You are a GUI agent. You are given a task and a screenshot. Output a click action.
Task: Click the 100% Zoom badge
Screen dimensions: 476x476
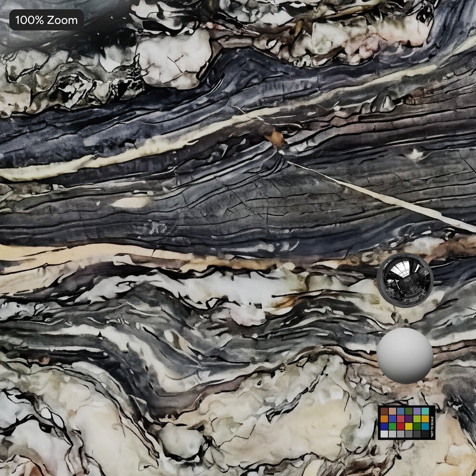[x=47, y=20]
